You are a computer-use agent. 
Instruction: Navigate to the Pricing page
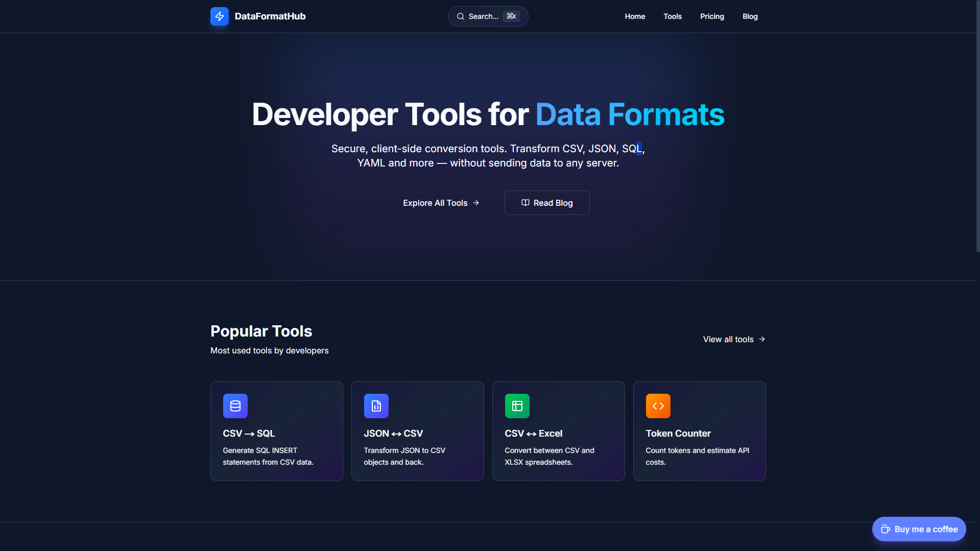click(712, 16)
